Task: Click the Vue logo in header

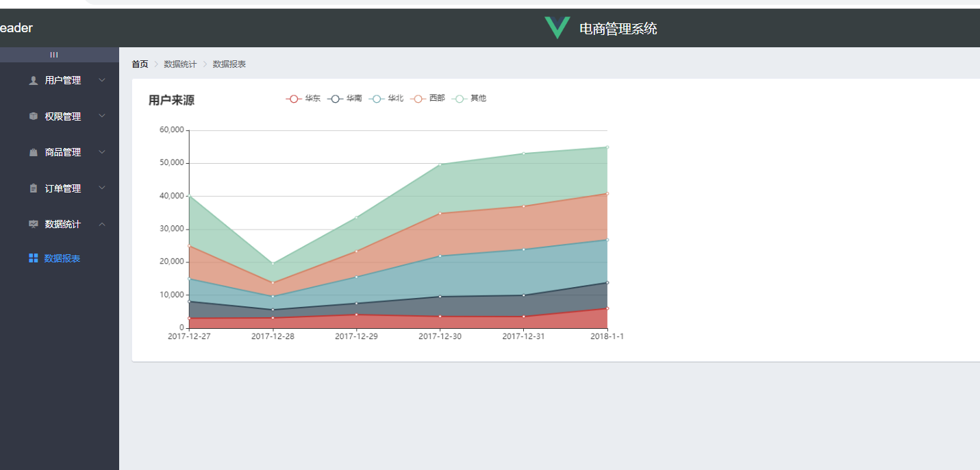Action: coord(557,28)
